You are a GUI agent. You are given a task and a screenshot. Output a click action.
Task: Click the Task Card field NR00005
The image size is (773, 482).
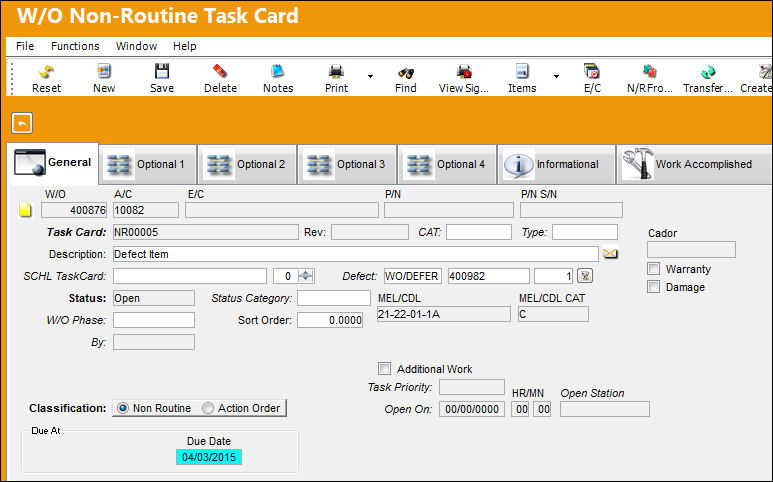point(206,232)
